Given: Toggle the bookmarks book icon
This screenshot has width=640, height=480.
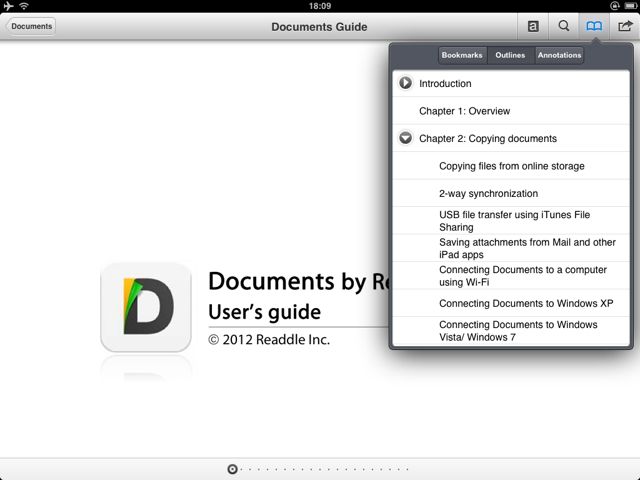Looking at the screenshot, I should pyautogui.click(x=594, y=27).
